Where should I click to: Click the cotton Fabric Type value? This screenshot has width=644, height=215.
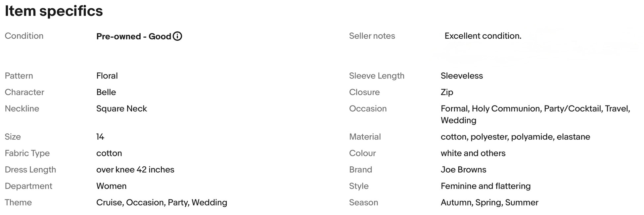click(109, 153)
